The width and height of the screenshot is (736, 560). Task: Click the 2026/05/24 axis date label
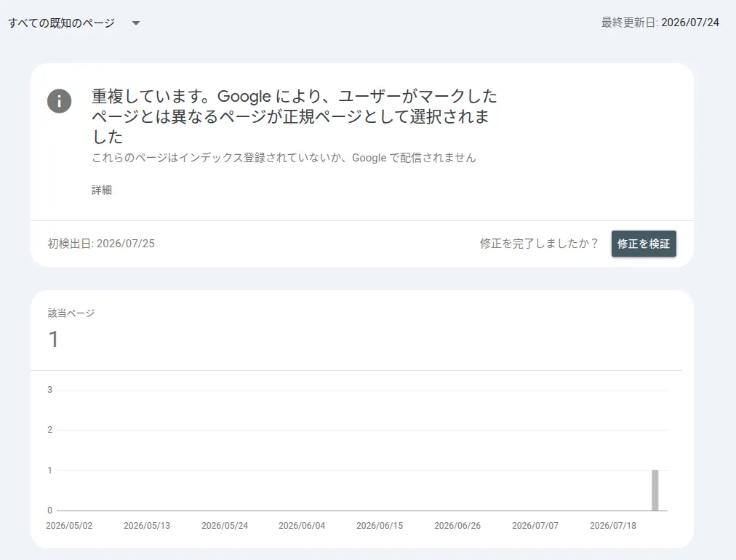(225, 526)
